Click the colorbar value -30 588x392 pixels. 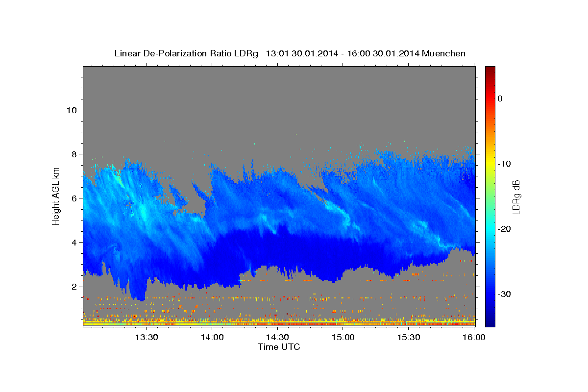tap(505, 294)
